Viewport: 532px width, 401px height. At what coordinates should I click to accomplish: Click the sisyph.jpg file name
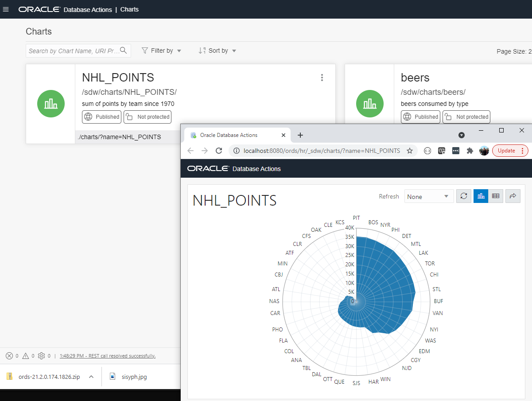(134, 377)
